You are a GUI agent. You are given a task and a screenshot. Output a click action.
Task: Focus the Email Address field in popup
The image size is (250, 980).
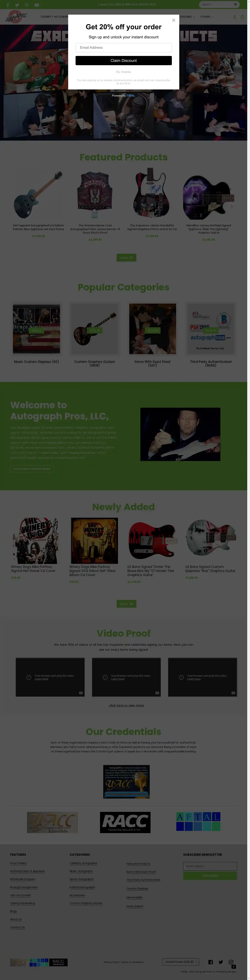(x=124, y=48)
